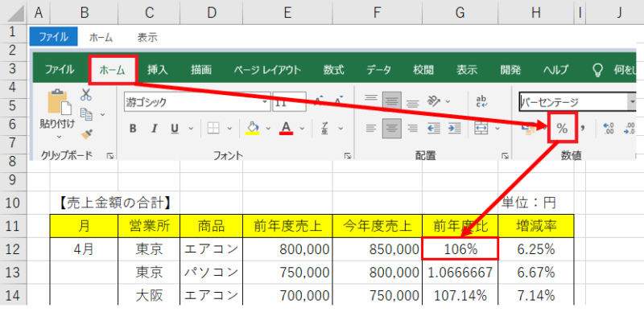The image size is (644, 312).
Task: Open the ホーム ribbon tab
Action: (113, 70)
